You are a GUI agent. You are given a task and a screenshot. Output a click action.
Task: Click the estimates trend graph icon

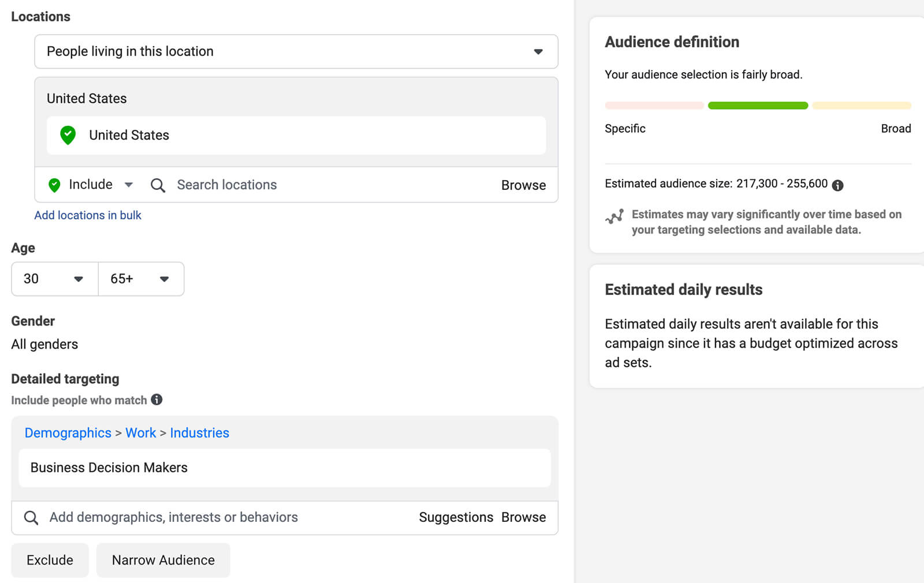click(614, 216)
